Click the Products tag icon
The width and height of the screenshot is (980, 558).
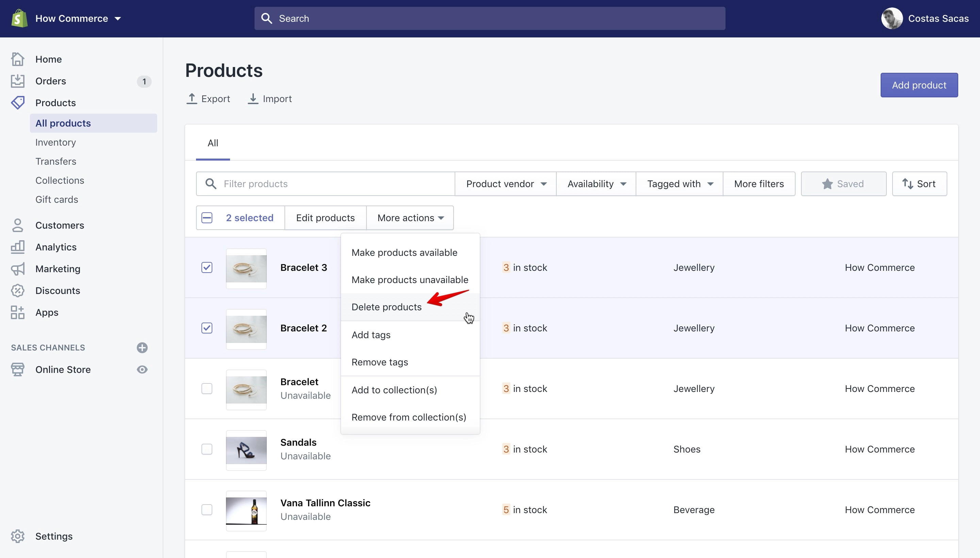tap(18, 103)
